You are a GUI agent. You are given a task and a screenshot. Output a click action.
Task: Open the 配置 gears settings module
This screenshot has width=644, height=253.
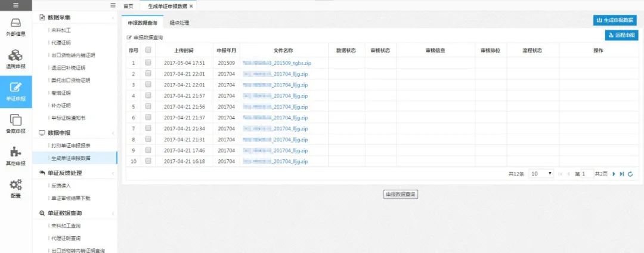[16, 189]
